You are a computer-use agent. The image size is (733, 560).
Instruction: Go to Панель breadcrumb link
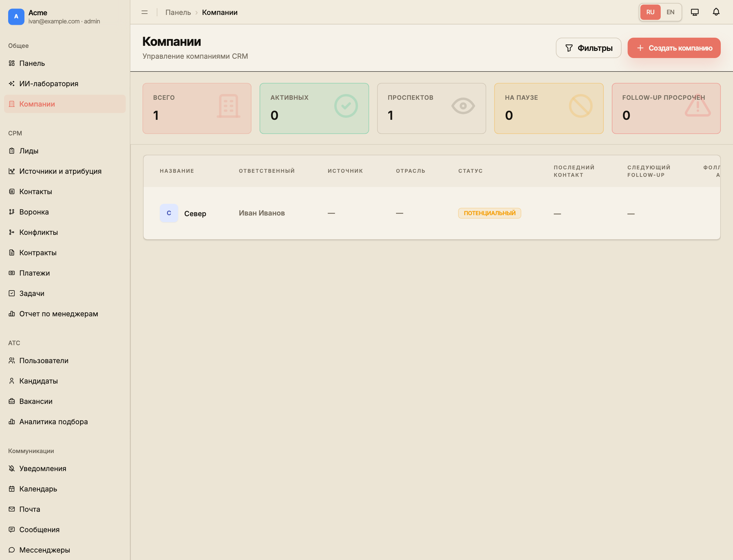pyautogui.click(x=178, y=12)
